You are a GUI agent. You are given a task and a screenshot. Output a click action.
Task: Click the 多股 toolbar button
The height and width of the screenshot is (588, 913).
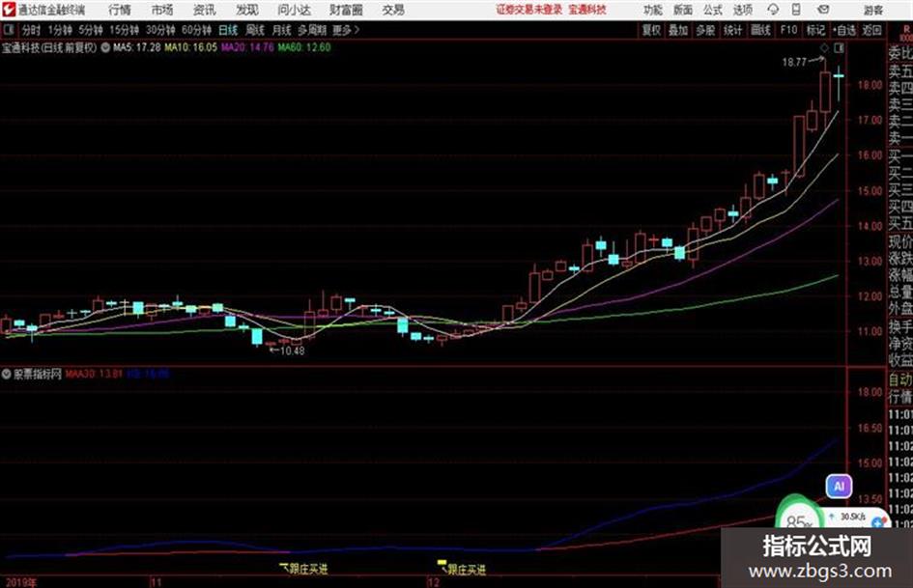click(x=705, y=30)
